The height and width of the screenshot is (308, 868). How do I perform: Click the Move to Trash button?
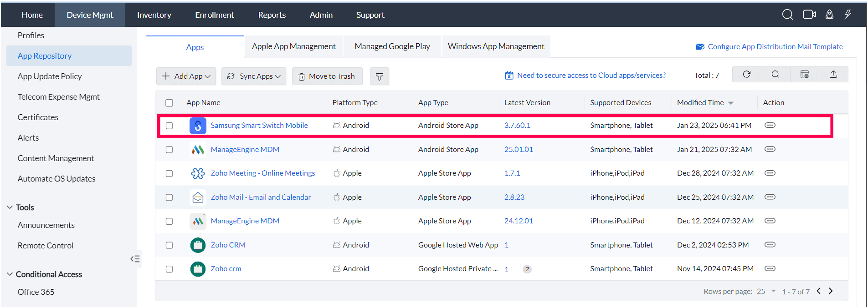point(327,76)
